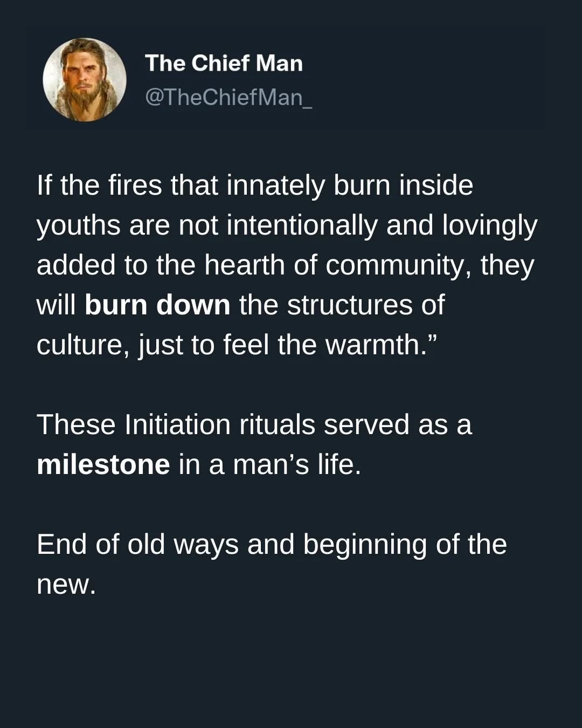Click the word "lovingly" in the quote
The height and width of the screenshot is (728, 582).
pos(489,225)
